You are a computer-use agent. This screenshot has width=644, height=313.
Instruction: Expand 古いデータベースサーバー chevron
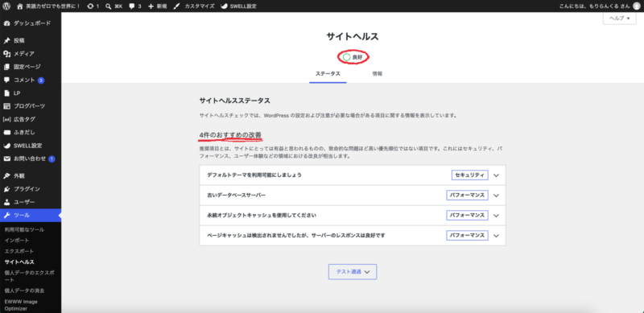496,196
